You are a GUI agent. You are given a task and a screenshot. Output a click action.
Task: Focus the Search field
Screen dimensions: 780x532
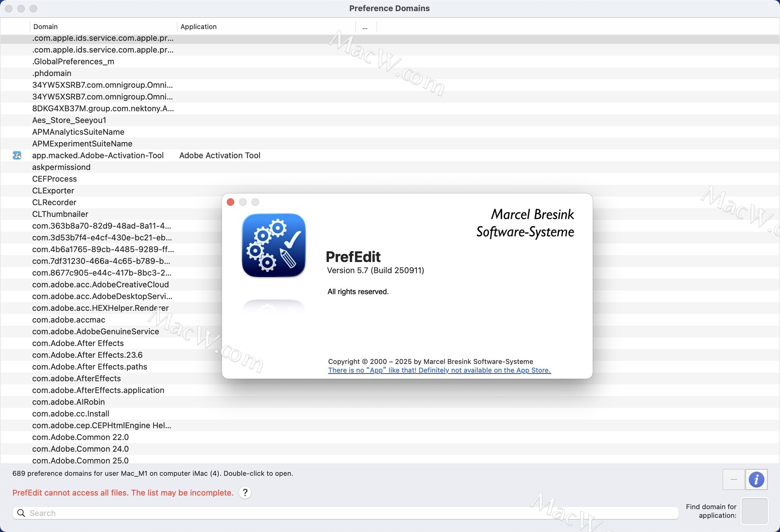(x=346, y=513)
